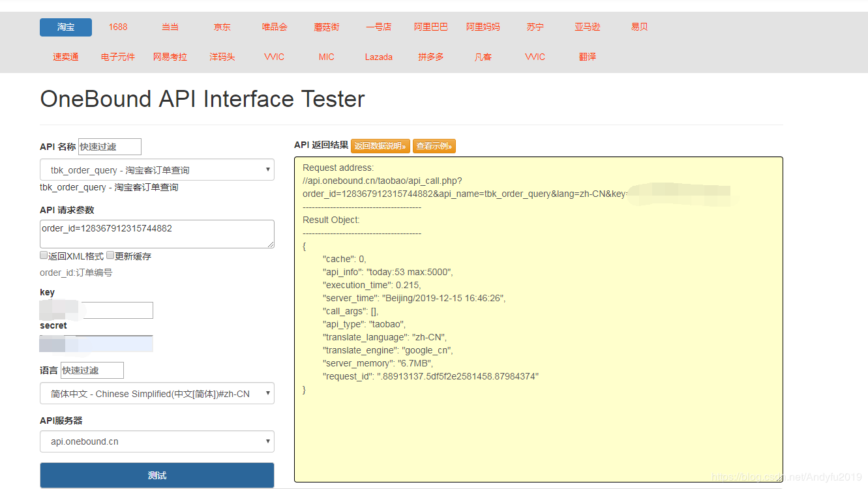
Task: Focus the API 名称 快速过滤 filter field
Action: [110, 147]
